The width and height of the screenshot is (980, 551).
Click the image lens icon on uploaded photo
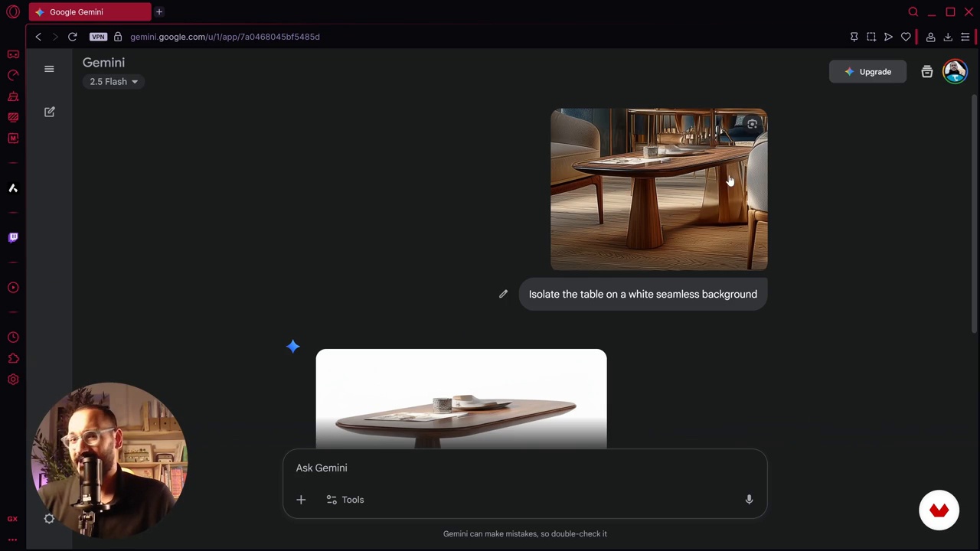(x=752, y=124)
